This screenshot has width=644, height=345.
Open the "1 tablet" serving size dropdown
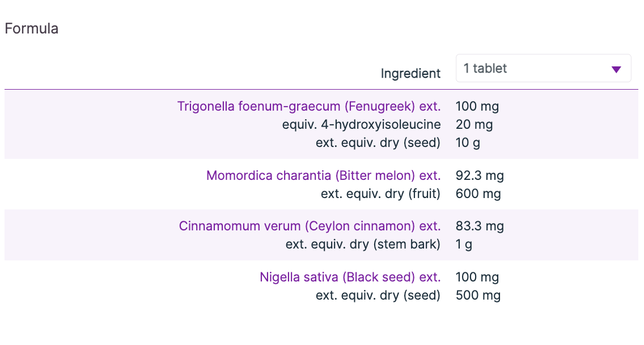pos(543,69)
